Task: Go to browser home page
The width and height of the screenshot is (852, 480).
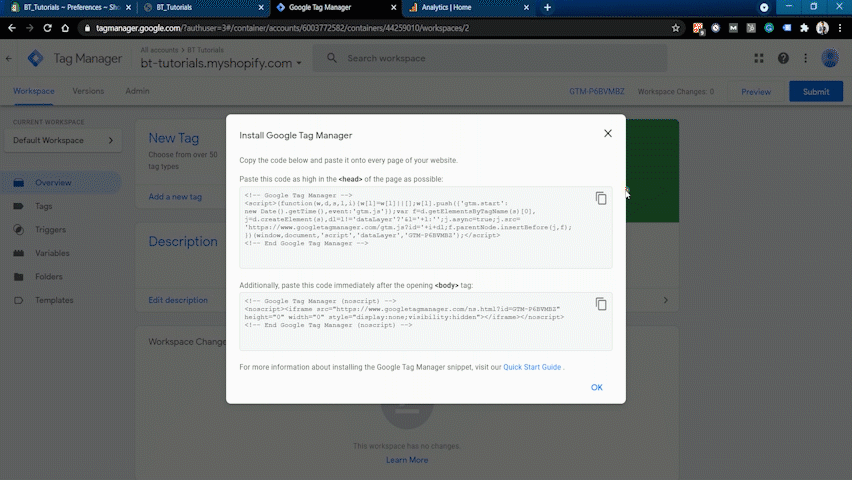Action: 65,28
